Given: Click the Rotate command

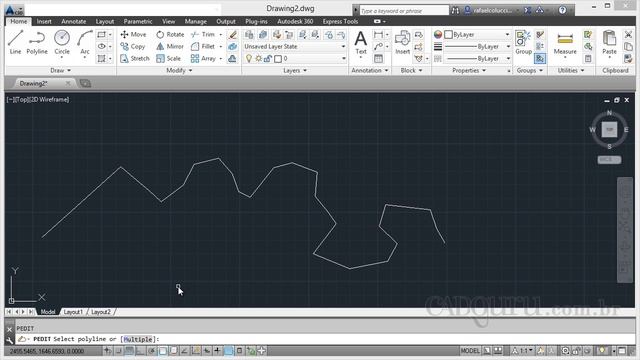Looking at the screenshot, I should [170, 35].
